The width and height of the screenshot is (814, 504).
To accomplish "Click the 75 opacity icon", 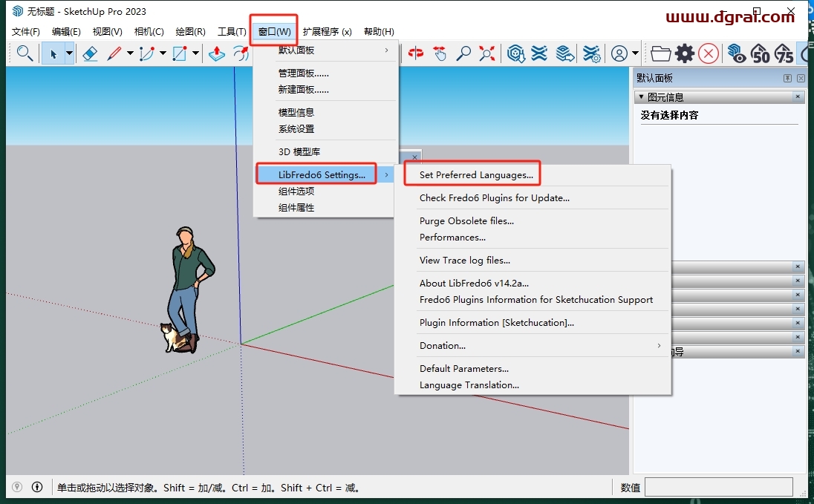I will tap(784, 53).
